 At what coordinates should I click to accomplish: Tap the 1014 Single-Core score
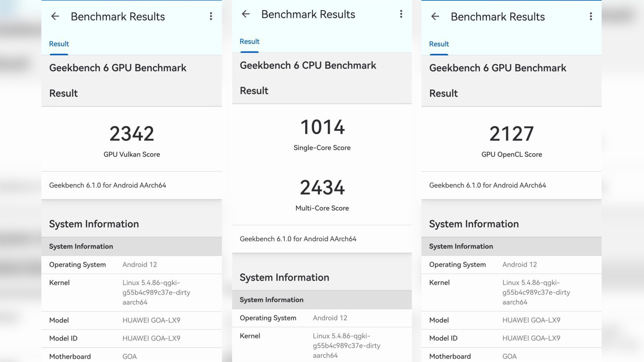(x=322, y=127)
